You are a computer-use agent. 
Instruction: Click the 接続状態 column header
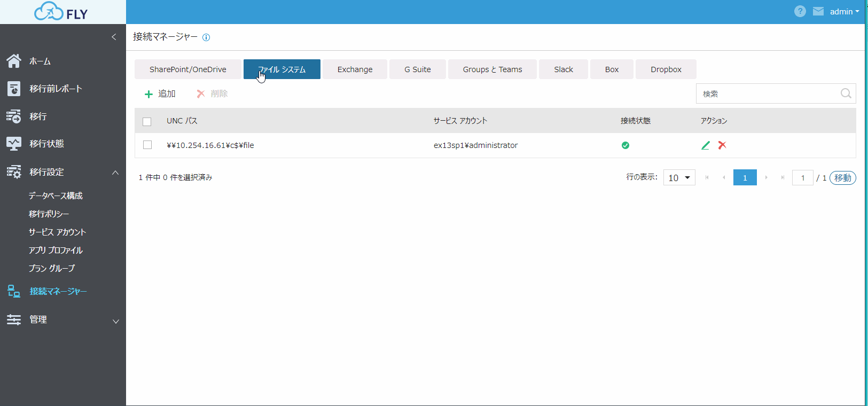pos(636,121)
